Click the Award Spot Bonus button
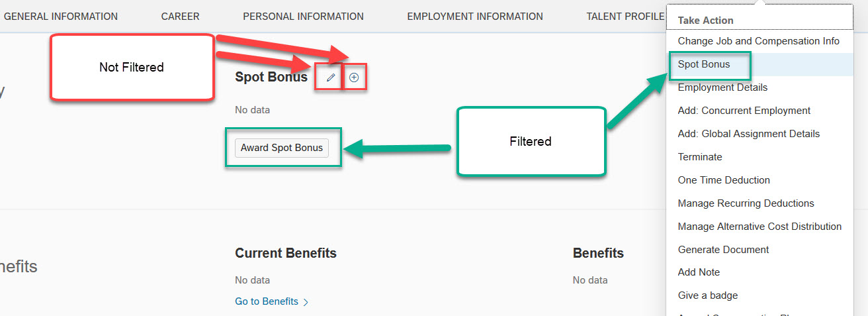The width and height of the screenshot is (868, 316). click(x=282, y=148)
